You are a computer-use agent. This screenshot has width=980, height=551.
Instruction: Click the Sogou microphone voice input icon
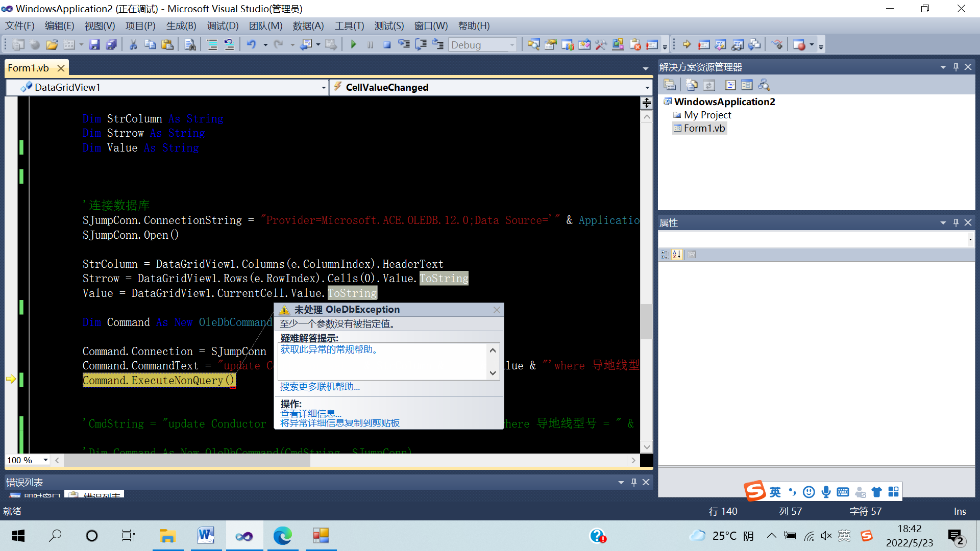tap(826, 492)
